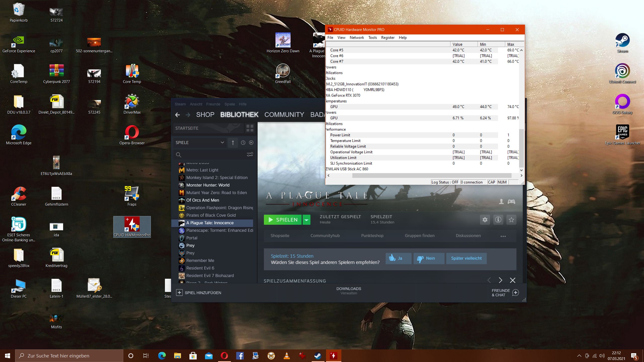This screenshot has width=644, height=362.
Task: Switch to the COMMUNITY tab in Steam
Action: (x=284, y=115)
